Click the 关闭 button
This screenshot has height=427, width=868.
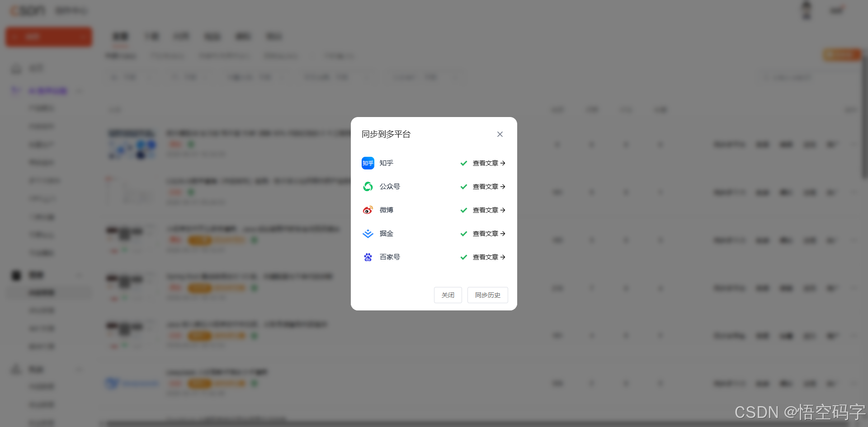pos(448,295)
